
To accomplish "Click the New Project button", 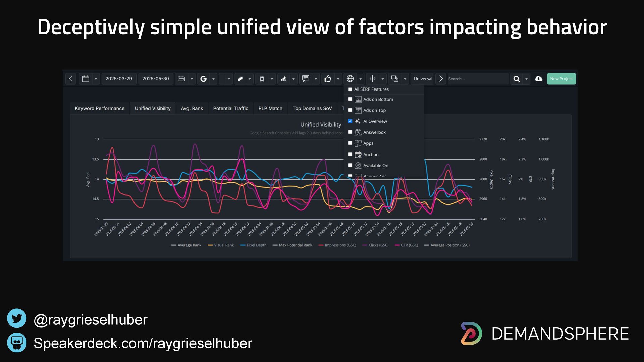I will click(561, 79).
